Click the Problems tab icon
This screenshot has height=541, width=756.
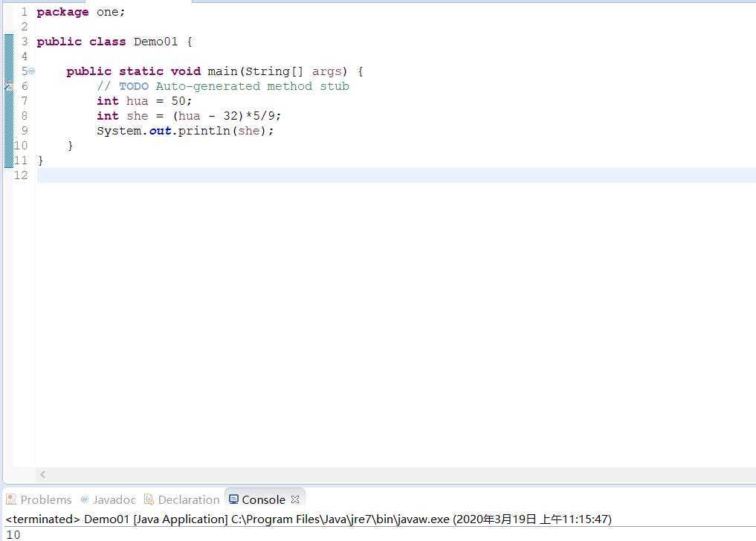pyautogui.click(x=11, y=499)
